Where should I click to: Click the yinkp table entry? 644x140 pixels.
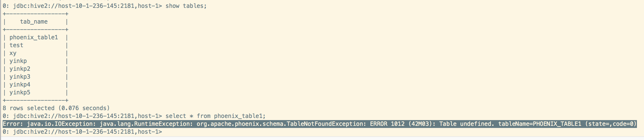tap(18, 61)
